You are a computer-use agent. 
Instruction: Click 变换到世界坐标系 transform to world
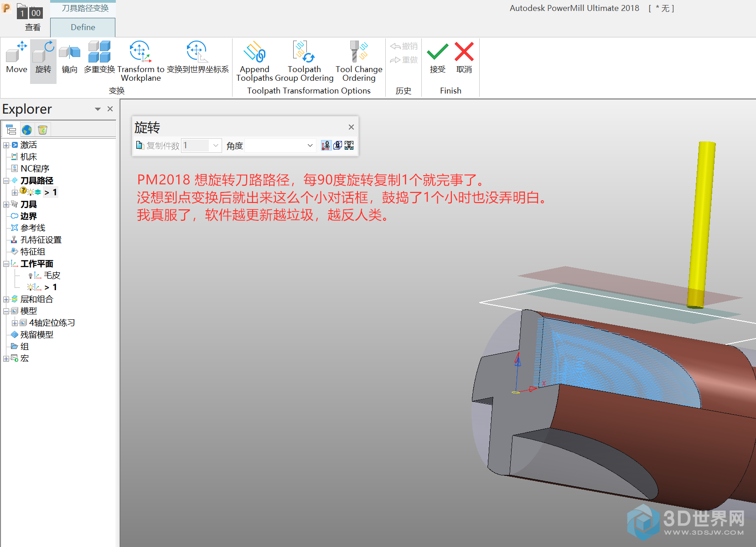tap(197, 57)
